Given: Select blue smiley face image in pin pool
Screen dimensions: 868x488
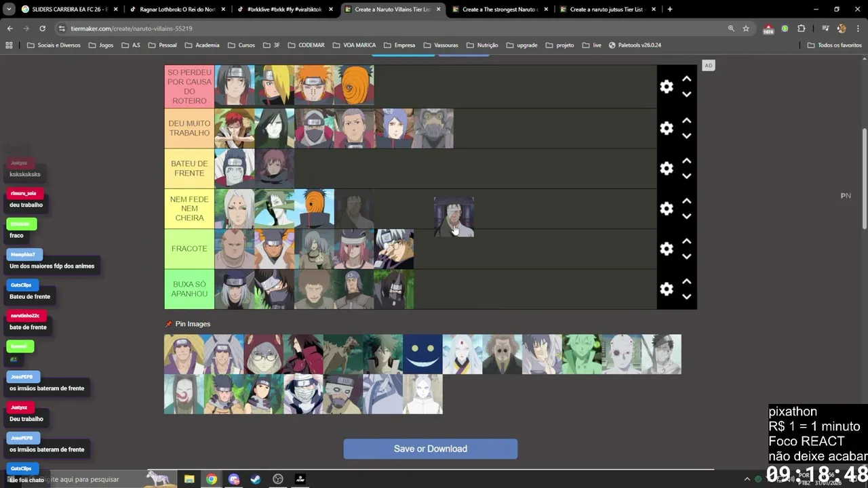Looking at the screenshot, I should pos(422,354).
